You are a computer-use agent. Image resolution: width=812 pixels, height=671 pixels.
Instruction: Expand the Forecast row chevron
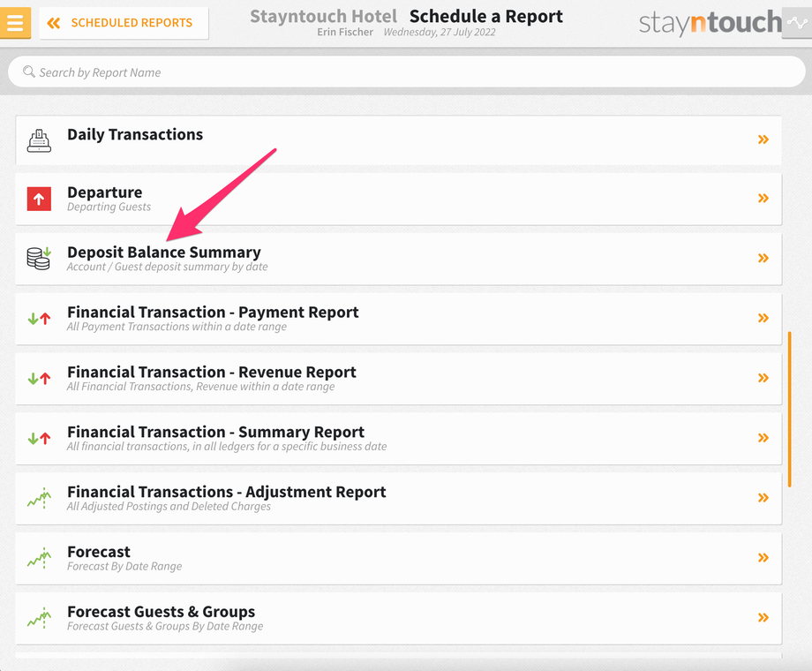(763, 557)
